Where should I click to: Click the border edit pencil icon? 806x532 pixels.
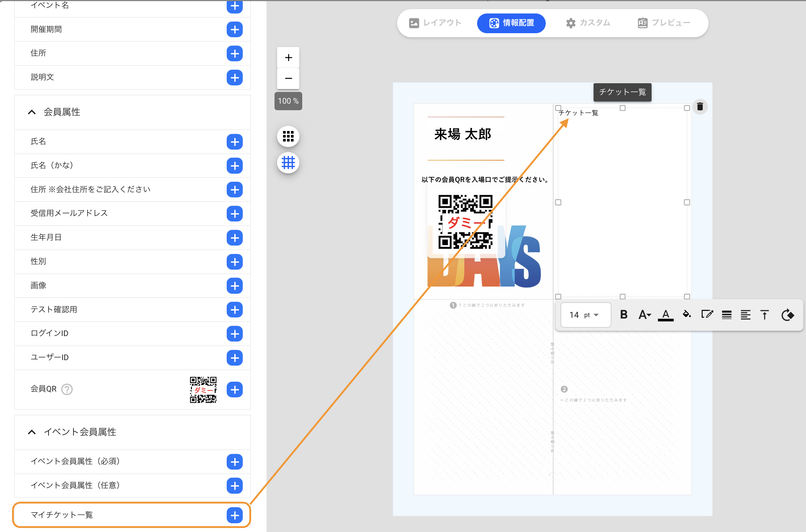(x=707, y=314)
